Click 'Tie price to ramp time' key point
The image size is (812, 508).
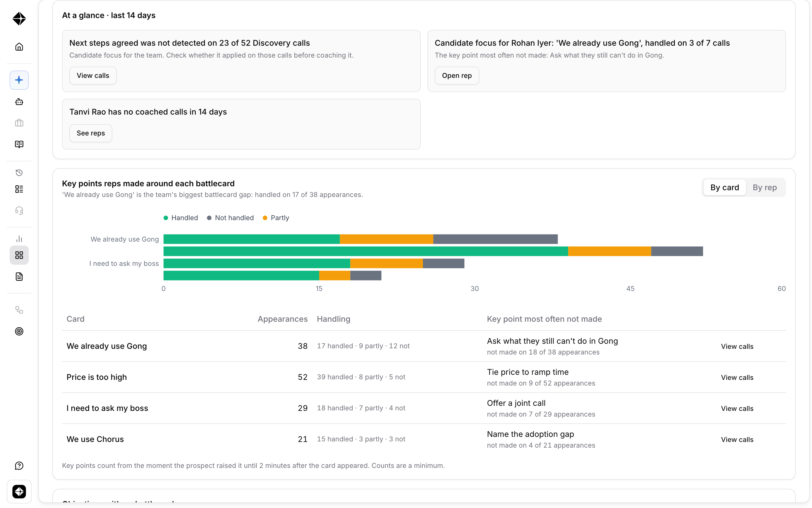pos(528,372)
